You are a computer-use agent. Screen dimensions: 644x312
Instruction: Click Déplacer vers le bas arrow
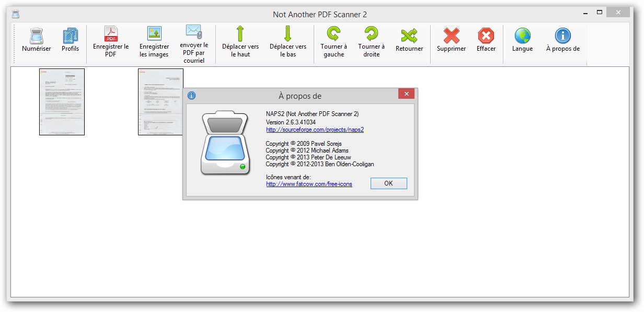(x=288, y=34)
